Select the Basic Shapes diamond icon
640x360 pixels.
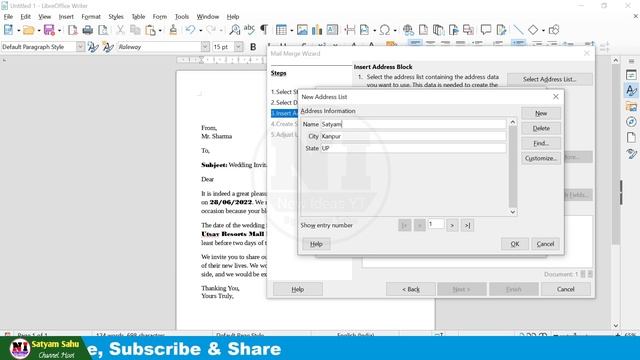point(533,30)
